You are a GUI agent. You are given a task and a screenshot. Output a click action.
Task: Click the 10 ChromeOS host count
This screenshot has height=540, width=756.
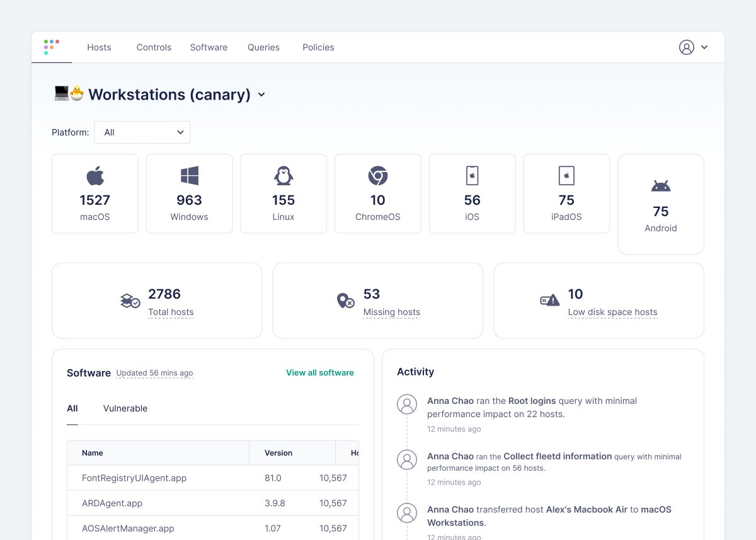point(378,200)
